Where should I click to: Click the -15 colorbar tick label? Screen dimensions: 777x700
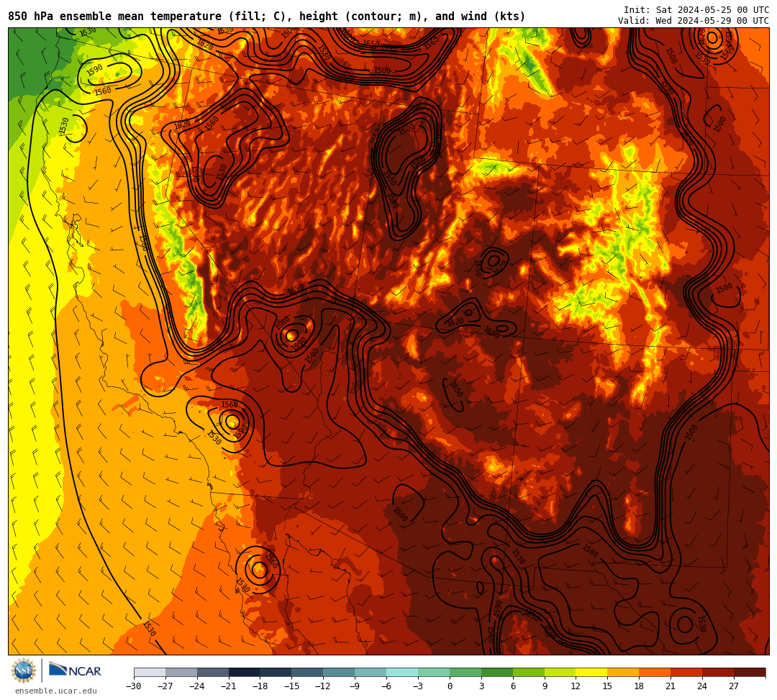coord(292,686)
